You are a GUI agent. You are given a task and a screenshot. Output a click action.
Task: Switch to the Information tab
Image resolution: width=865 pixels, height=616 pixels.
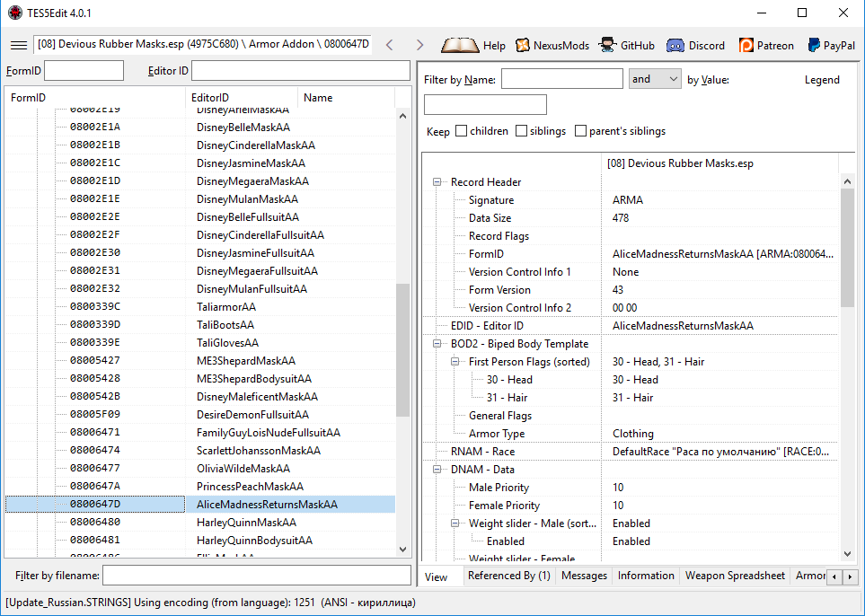coord(646,576)
